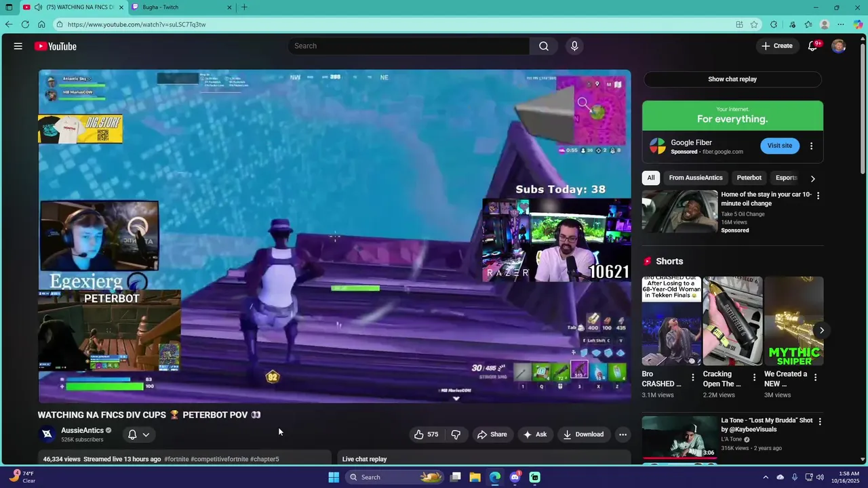Switch to the Bugha - Twitch tab

click(180, 7)
